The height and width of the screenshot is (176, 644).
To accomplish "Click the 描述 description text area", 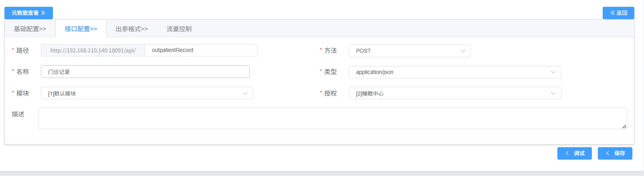I will click(x=332, y=118).
